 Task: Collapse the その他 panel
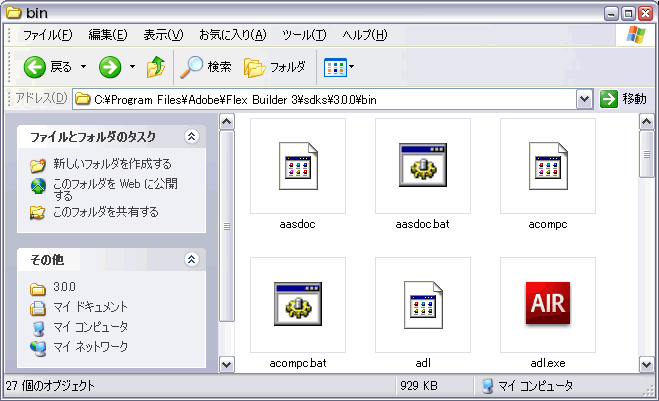(192, 259)
